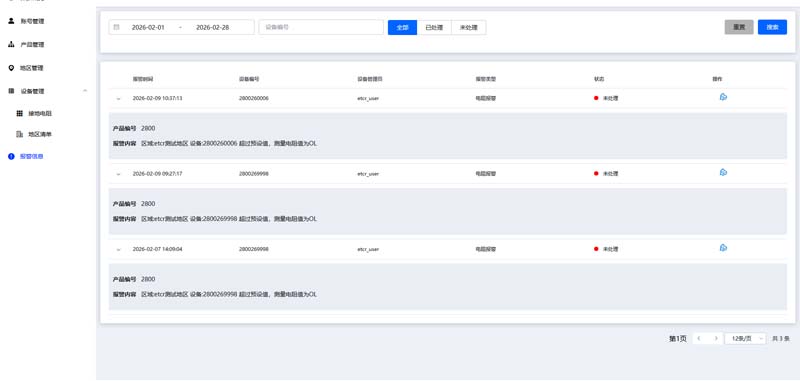Click the end date 2026-02-28

[212, 27]
